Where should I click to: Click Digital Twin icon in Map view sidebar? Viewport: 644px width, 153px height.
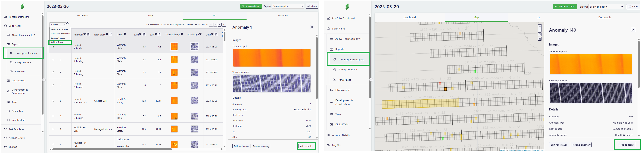pyautogui.click(x=331, y=124)
